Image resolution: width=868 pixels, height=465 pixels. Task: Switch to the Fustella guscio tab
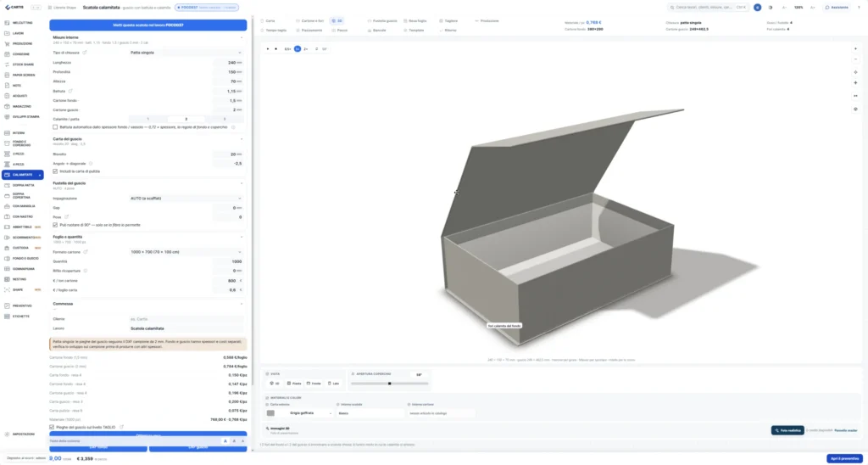382,21
